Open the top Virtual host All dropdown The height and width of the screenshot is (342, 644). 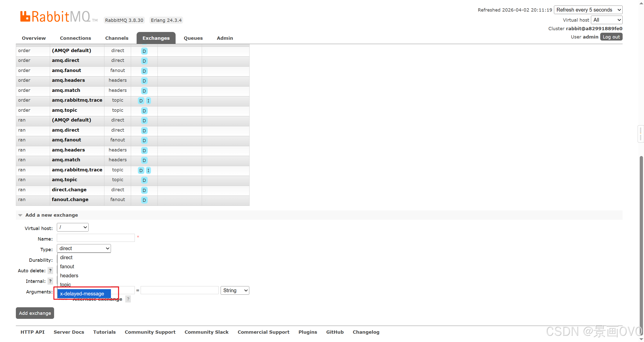click(x=607, y=20)
